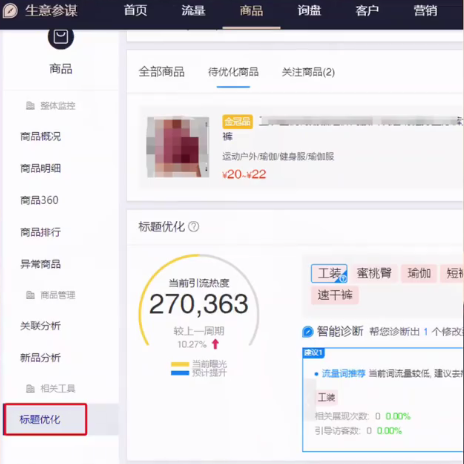The image size is (464, 464).
Task: Click folder icon next to 相关工具
Action: click(30, 388)
